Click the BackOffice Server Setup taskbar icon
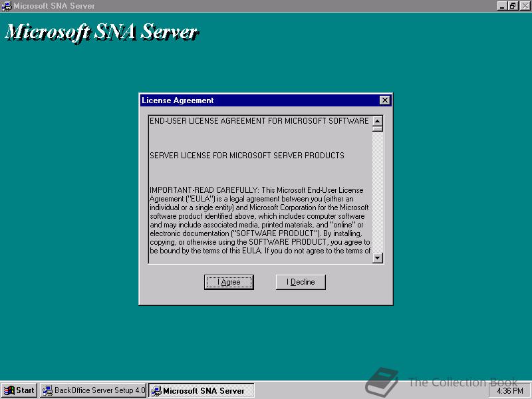 coord(47,390)
